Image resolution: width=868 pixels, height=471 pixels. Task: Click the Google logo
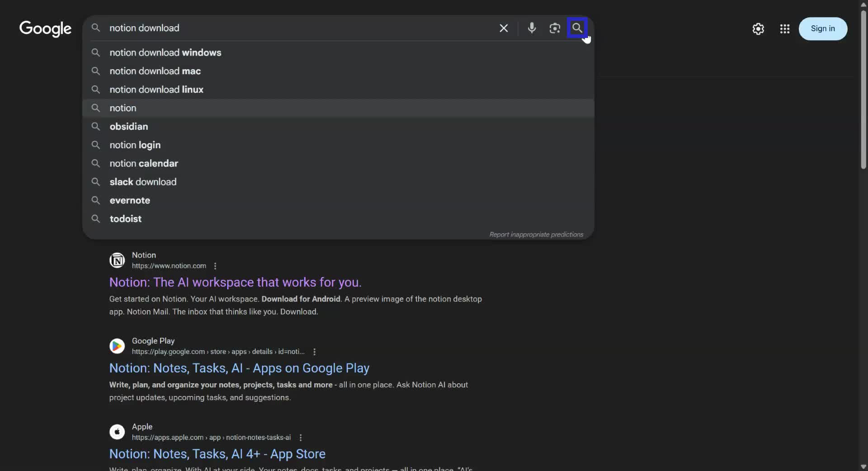[x=45, y=28]
